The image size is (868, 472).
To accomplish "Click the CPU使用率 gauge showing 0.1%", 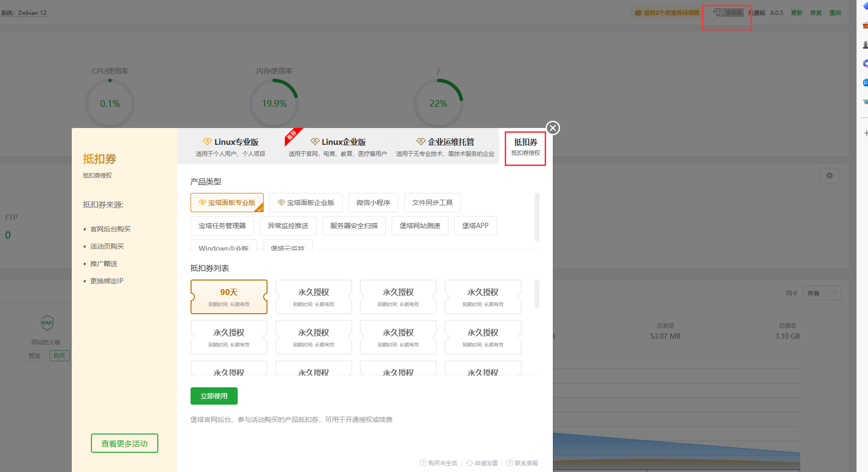I will [x=110, y=103].
